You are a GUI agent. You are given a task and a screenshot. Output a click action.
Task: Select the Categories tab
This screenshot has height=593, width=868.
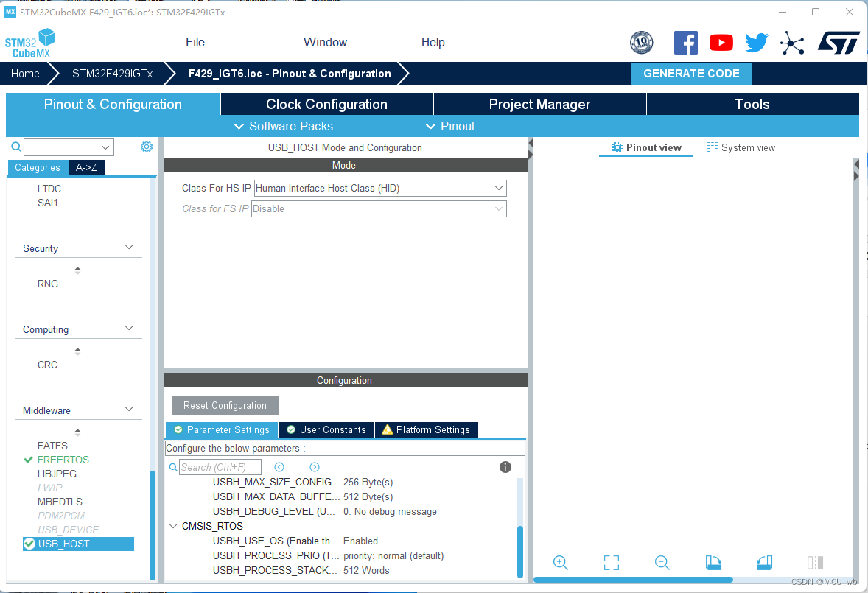coord(38,168)
